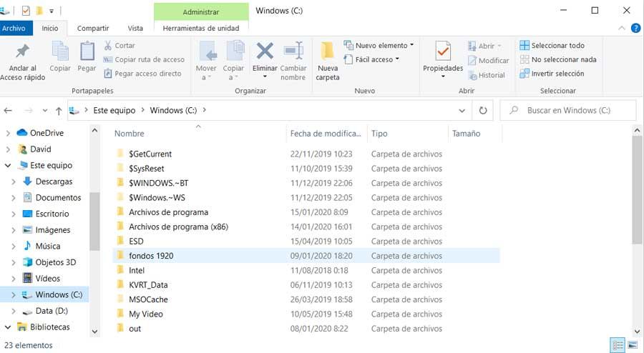Create a new folder with Nueva carpeta
Viewport: 644px width, 353px height.
click(327, 60)
